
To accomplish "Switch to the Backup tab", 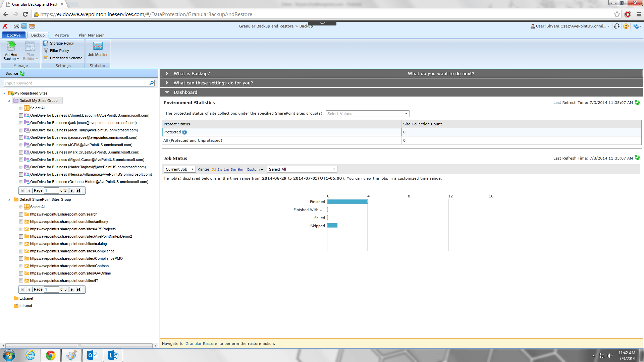I will click(x=38, y=35).
